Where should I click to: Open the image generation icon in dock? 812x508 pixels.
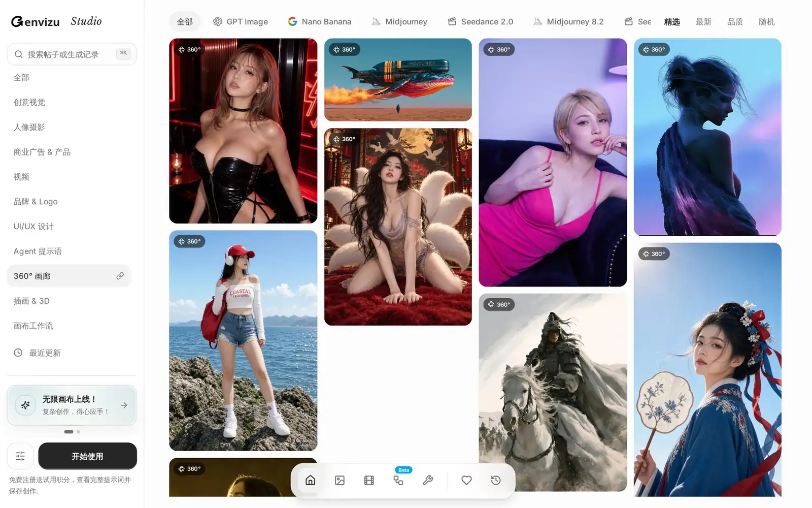340,480
